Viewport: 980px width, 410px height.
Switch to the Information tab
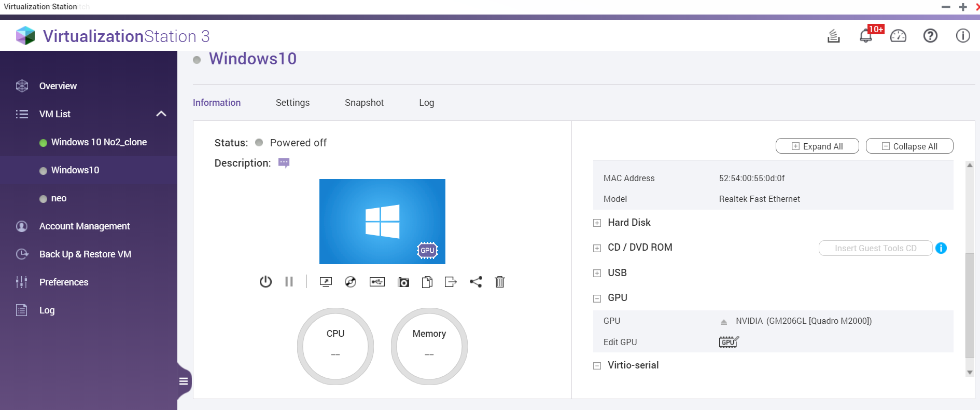click(x=217, y=103)
